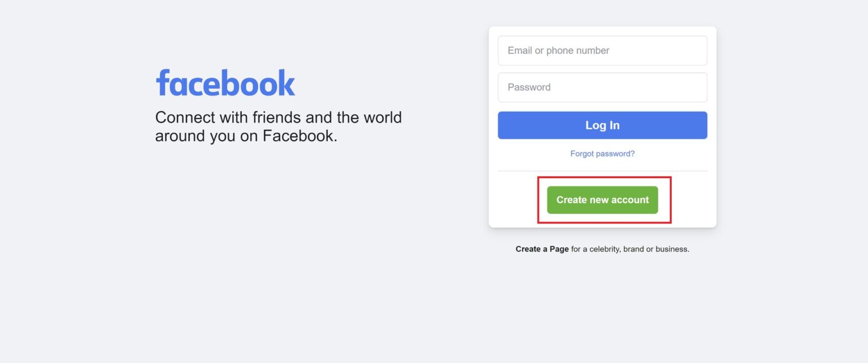Click the highlighted Create new account button
This screenshot has height=363, width=868.
coord(602,199)
